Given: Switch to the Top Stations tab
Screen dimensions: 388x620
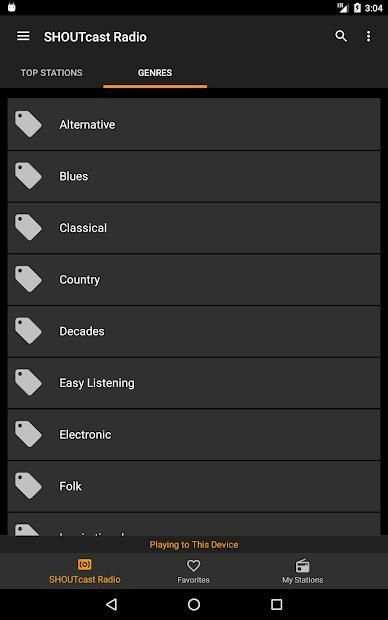Looking at the screenshot, I should (x=51, y=73).
